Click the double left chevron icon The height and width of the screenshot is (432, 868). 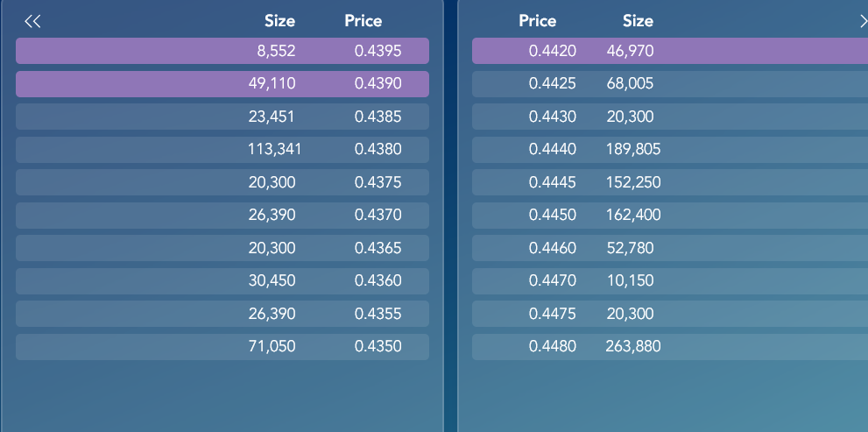click(x=32, y=22)
